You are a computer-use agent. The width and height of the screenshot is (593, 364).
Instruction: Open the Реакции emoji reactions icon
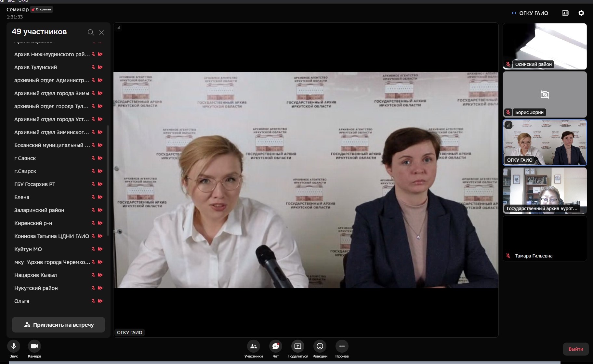click(x=320, y=346)
